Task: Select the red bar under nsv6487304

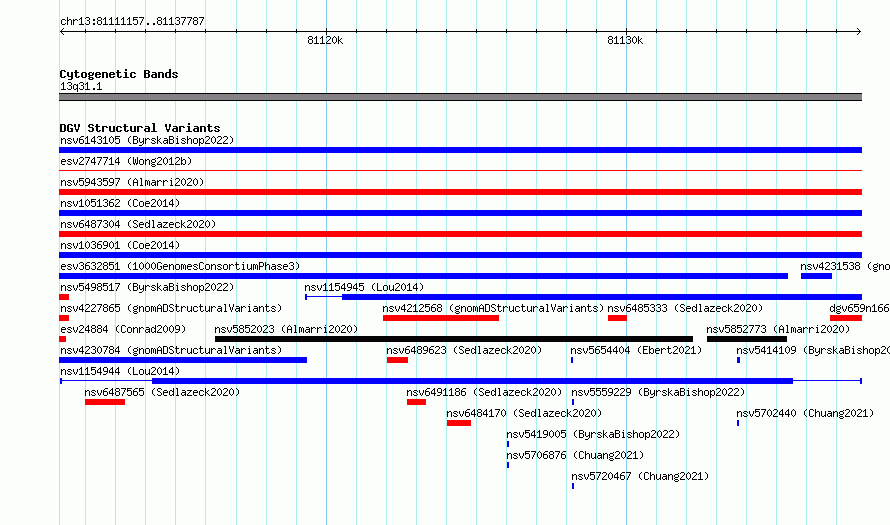Action: pyautogui.click(x=460, y=234)
